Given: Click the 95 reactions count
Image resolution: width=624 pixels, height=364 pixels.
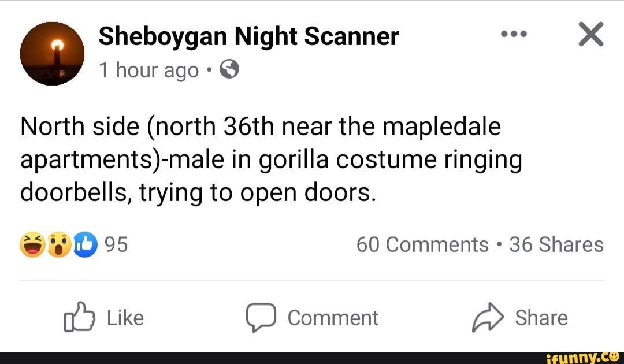Looking at the screenshot, I should (116, 244).
